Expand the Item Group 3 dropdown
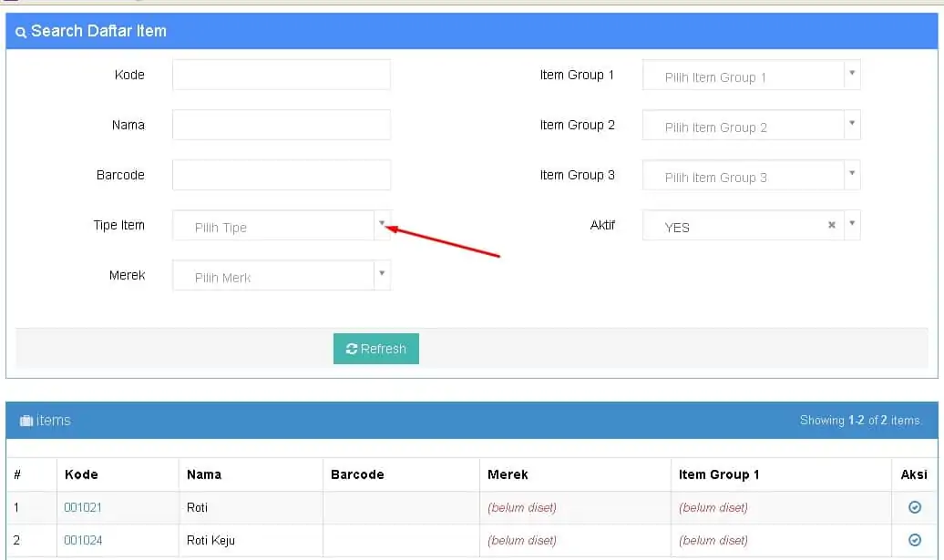 [x=851, y=174]
